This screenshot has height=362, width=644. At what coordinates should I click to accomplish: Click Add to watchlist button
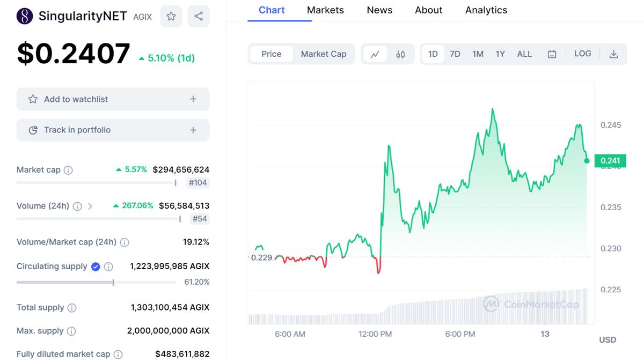tap(113, 99)
